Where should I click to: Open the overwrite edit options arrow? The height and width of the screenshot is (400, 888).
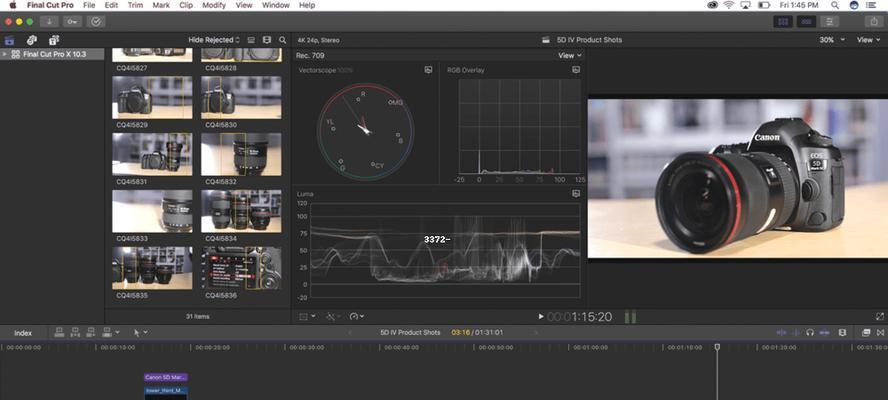pyautogui.click(x=117, y=333)
